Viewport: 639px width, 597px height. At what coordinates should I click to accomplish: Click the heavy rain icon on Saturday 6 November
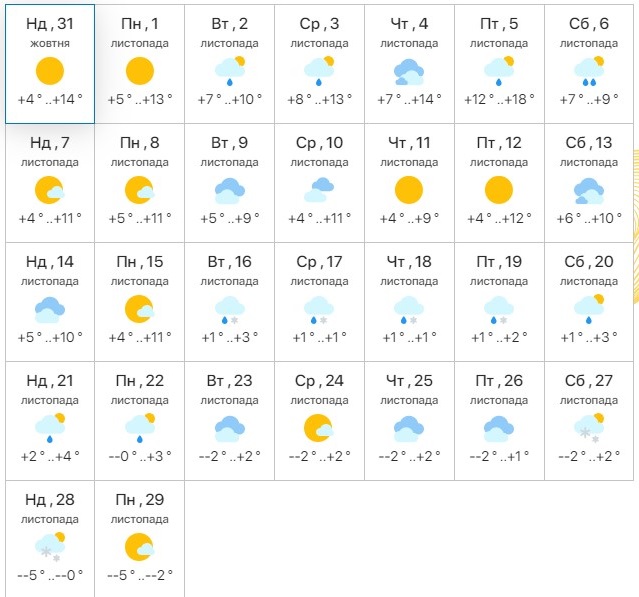pyautogui.click(x=589, y=71)
